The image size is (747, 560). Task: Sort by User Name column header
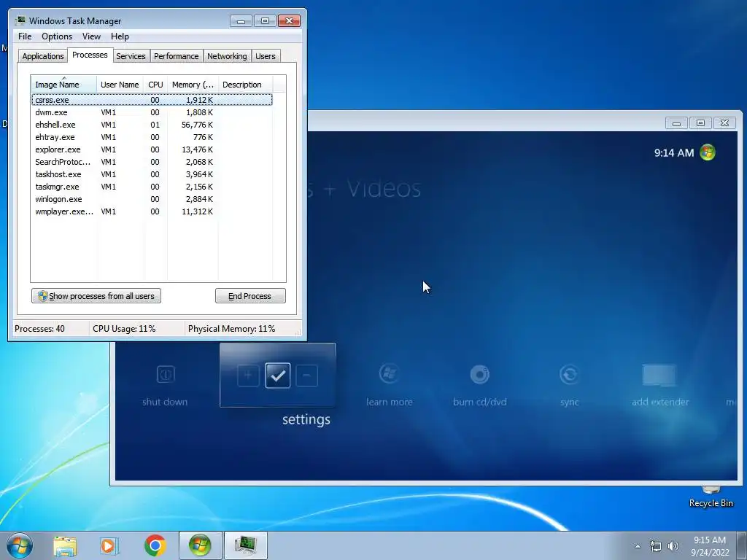coord(120,85)
